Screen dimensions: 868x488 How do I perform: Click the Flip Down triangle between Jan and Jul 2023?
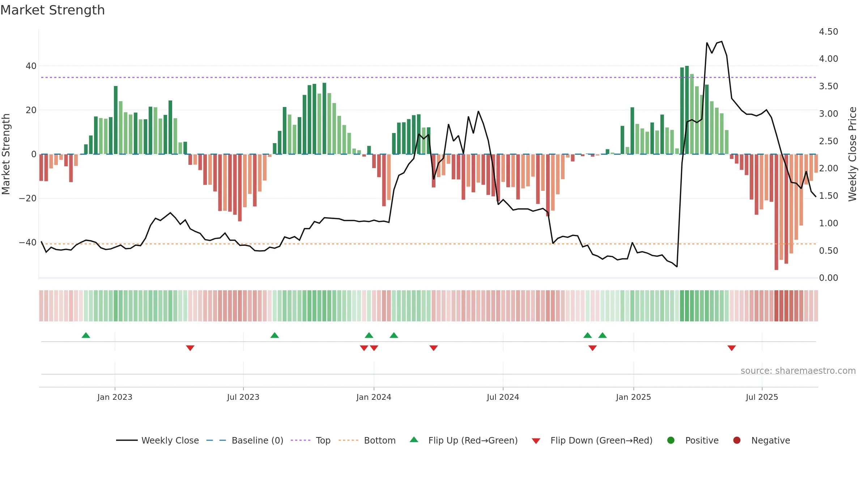190,348
